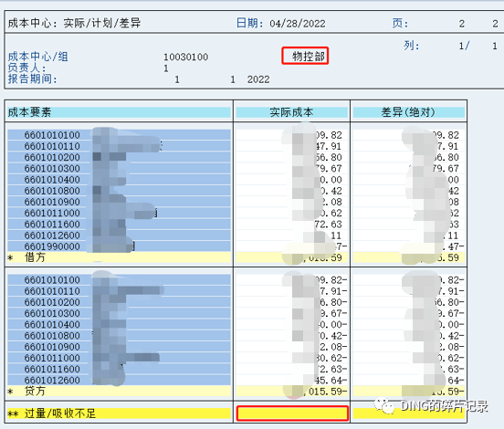This screenshot has width=504, height=429.
Task: Click the 贷方 subtotal row label
Action: pos(35,391)
